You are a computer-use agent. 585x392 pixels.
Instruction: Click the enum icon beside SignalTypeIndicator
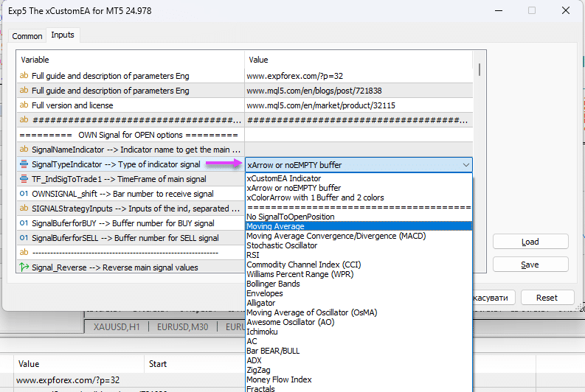click(24, 164)
